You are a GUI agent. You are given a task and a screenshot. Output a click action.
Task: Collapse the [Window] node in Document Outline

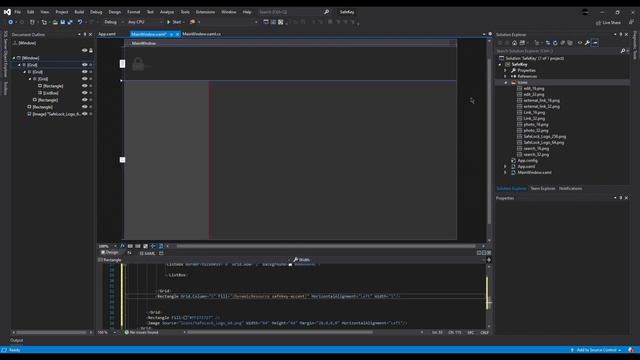[x=14, y=58]
